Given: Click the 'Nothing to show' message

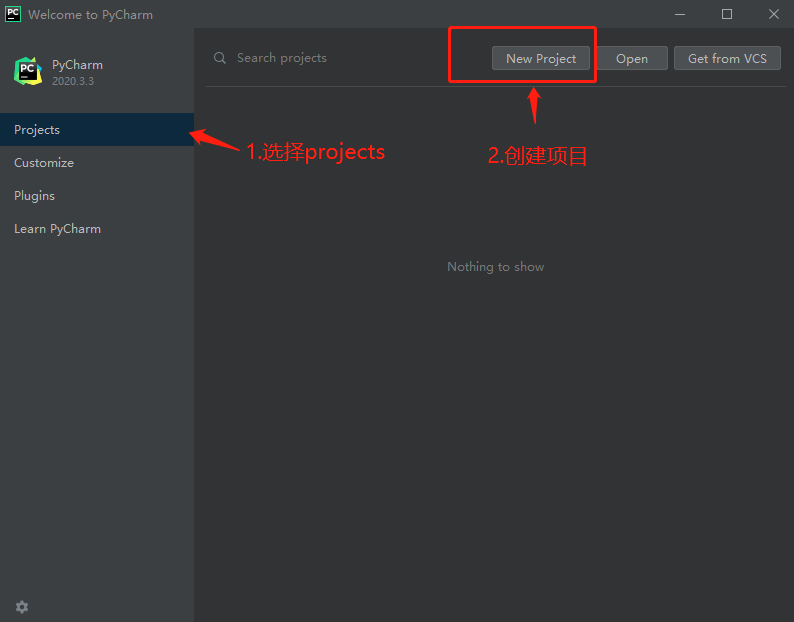Looking at the screenshot, I should [496, 266].
